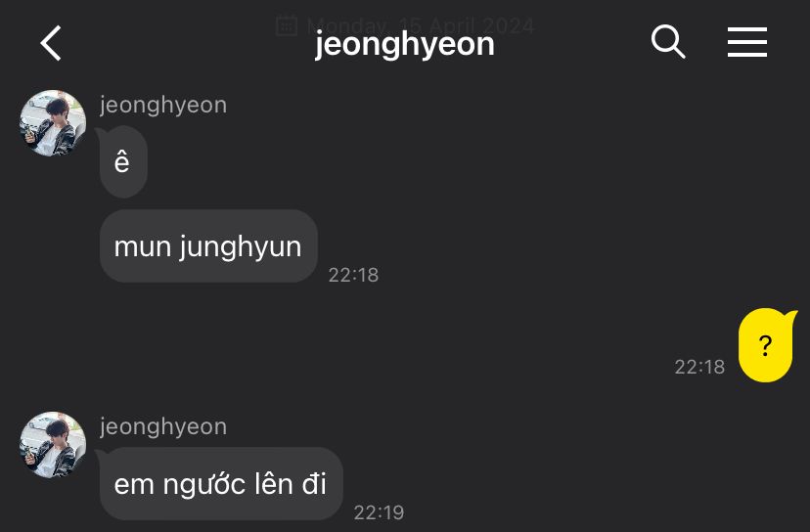Tap the 22:18 timestamp next to 'mun junghyun'

(x=353, y=275)
